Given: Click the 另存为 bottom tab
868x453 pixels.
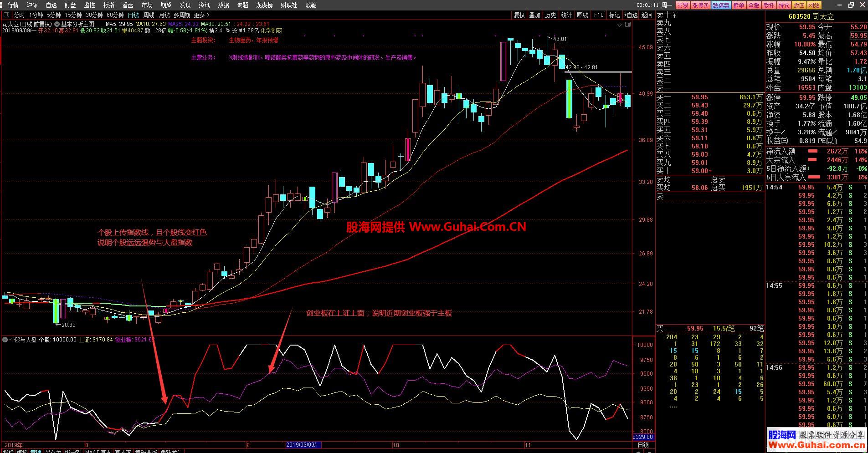Looking at the screenshot, I should point(53,451).
